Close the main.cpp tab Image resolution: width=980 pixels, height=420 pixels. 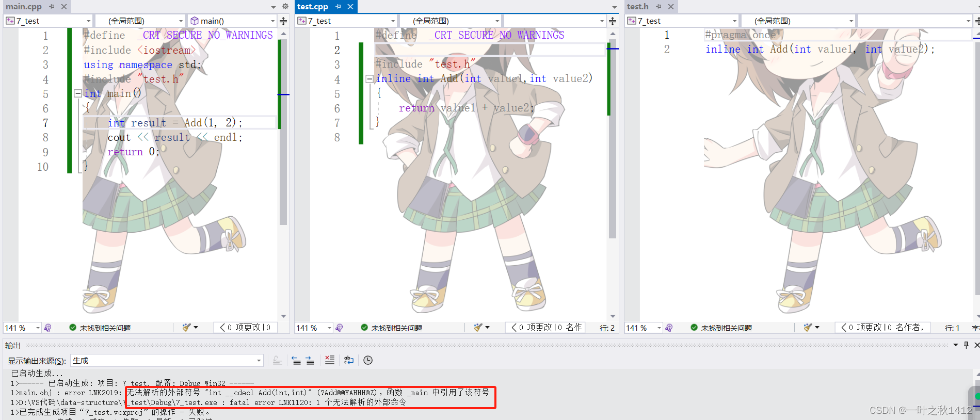click(64, 7)
